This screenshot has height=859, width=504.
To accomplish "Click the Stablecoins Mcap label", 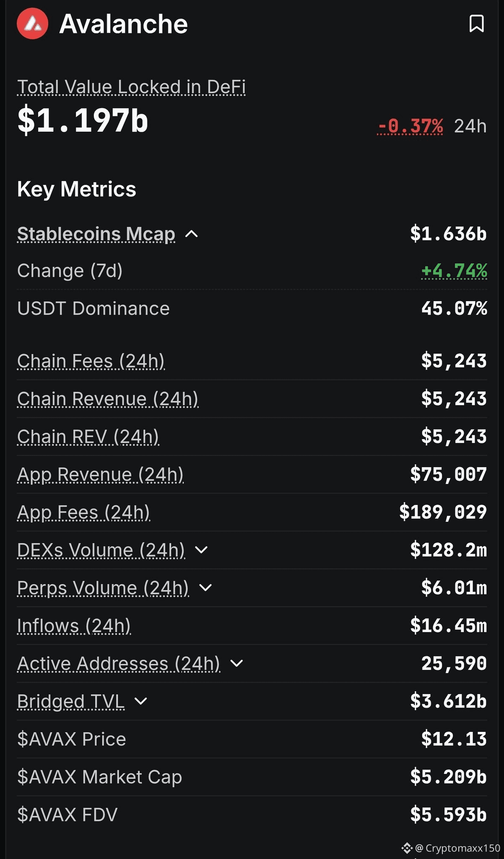I will pos(96,234).
